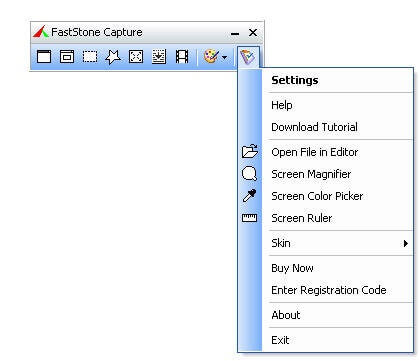The width and height of the screenshot is (420, 361).
Task: Select Capture Scrolling Window tool
Action: 159,57
